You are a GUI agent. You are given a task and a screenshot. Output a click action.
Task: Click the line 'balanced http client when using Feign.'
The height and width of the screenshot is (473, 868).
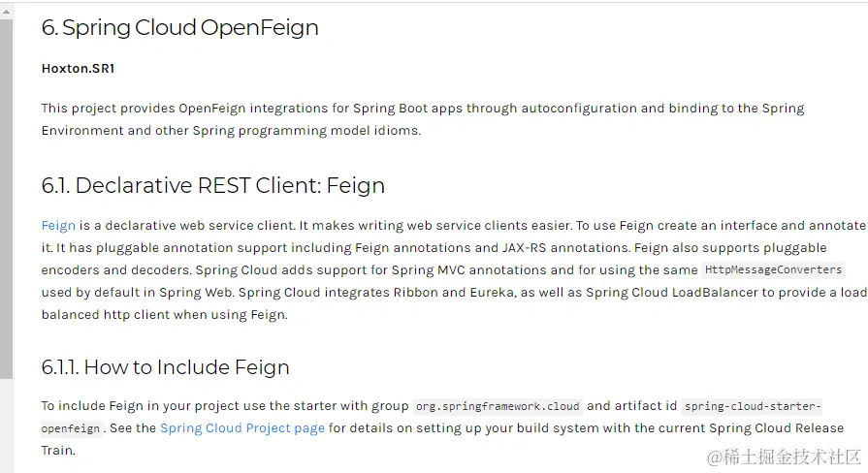pos(165,315)
